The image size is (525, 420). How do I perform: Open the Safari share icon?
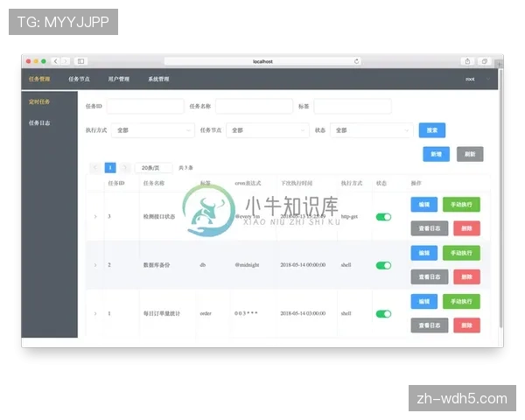pos(467,61)
